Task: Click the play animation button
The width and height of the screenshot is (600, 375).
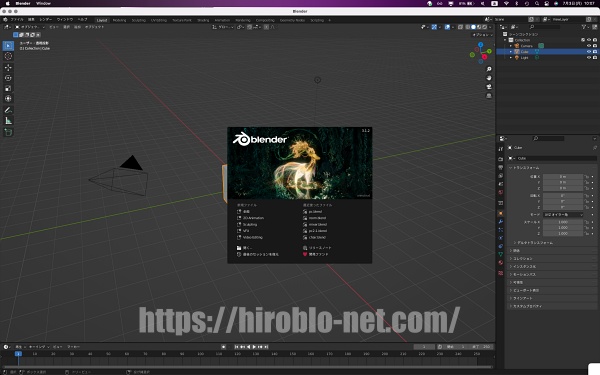Action: point(254,347)
